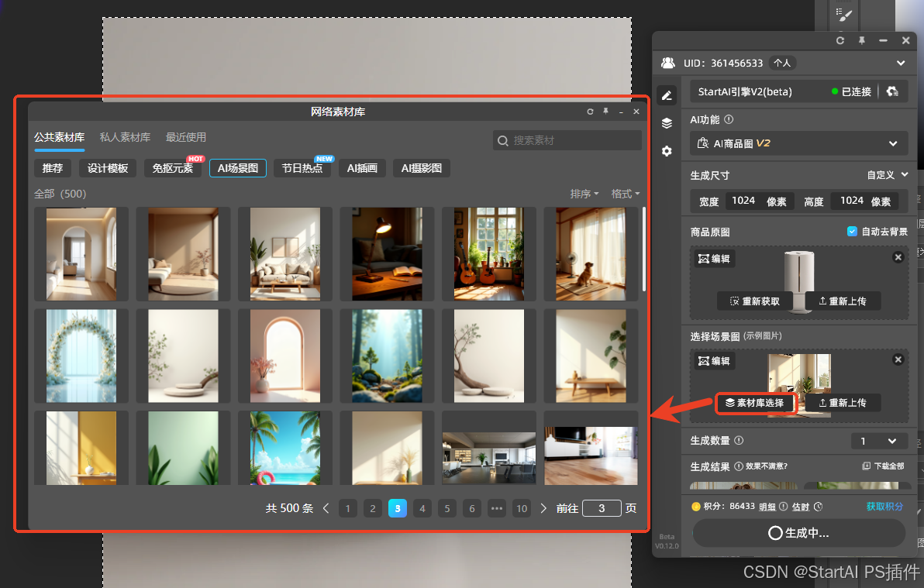Click the user account icon beside UID
This screenshot has height=588, width=924.
point(668,63)
